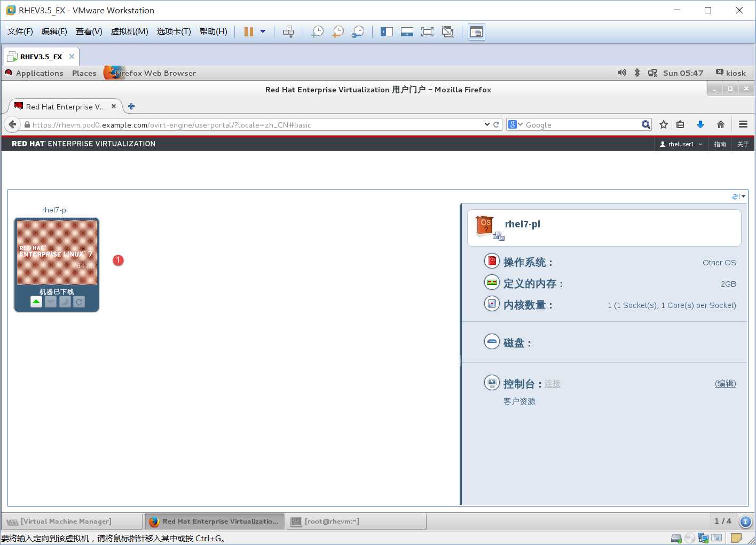Screen dimensions: 756x545
Task: Click the volume speaker icon in top panel
Action: pos(622,73)
